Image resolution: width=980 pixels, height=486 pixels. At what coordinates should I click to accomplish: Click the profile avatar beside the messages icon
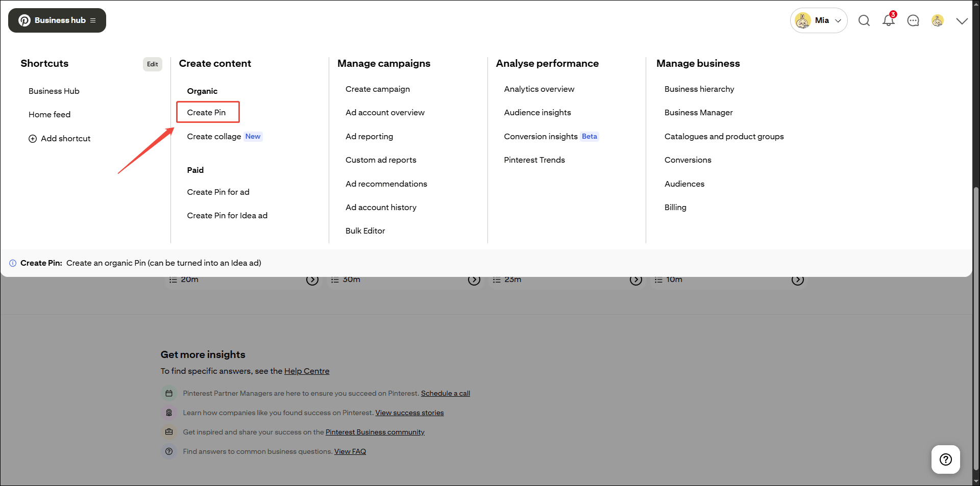[938, 20]
